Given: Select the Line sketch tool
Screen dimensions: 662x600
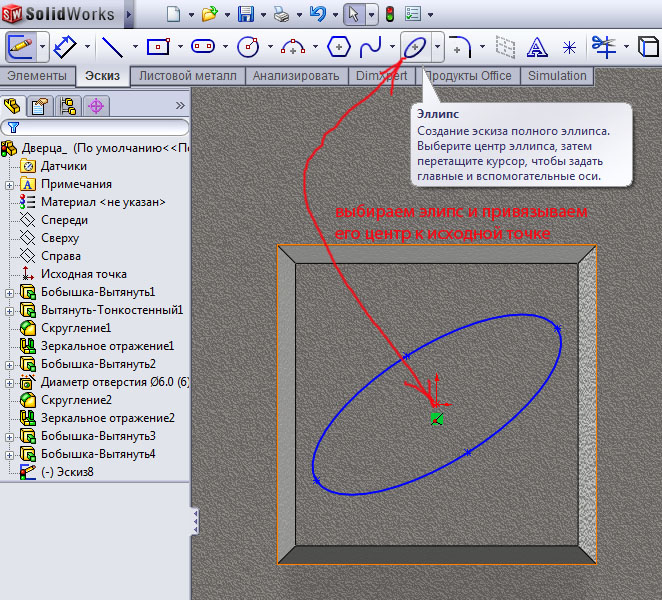Looking at the screenshot, I should 112,46.
